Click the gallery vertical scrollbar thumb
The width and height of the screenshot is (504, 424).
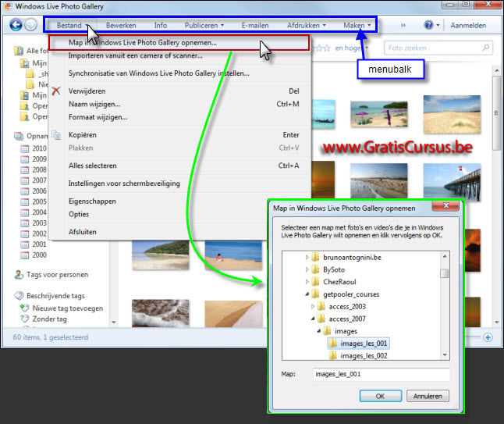click(497, 112)
